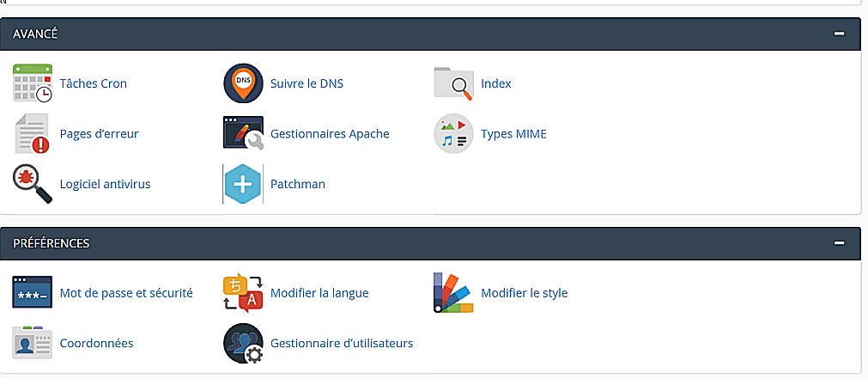Screen dimensions: 868x379
Task: Click the Gestionnaire d'utilisateurs icon
Action: click(243, 343)
